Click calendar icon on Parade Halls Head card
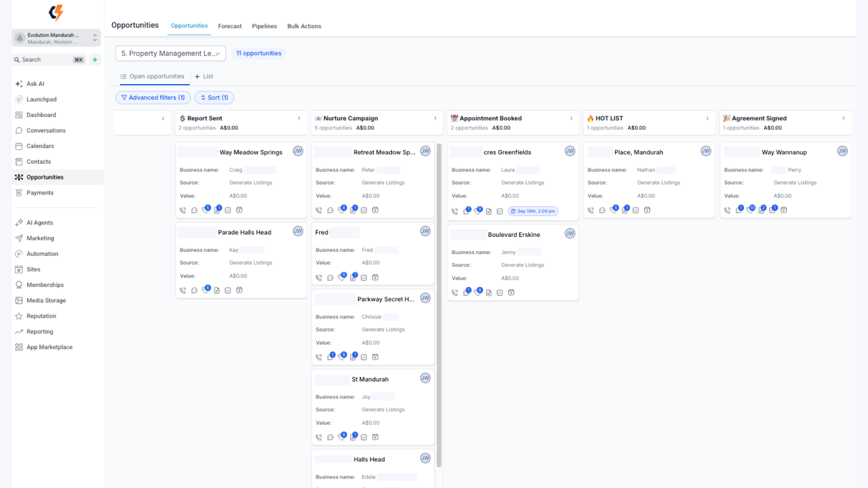 coord(239,290)
